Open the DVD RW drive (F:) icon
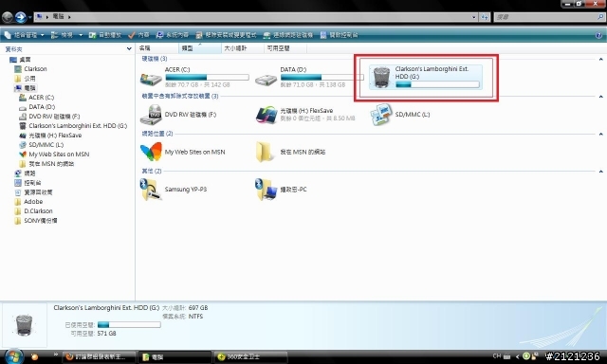The image size is (607, 364). click(x=151, y=115)
